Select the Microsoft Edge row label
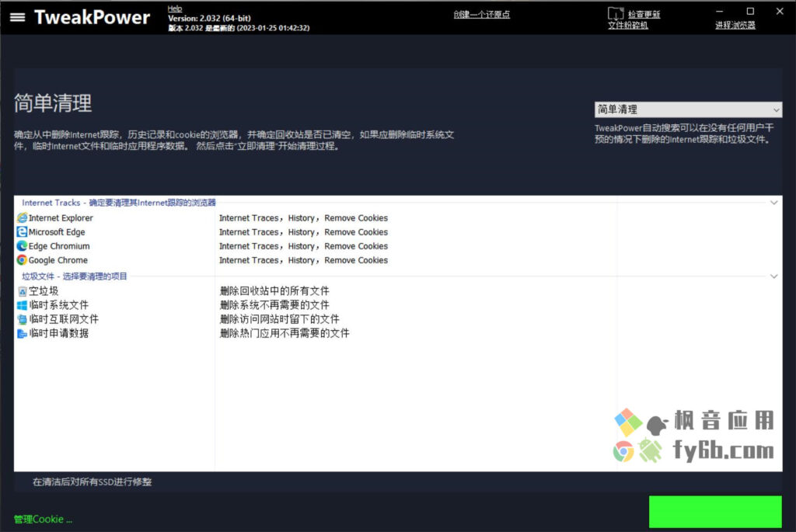Image resolution: width=796 pixels, height=532 pixels. click(x=56, y=232)
